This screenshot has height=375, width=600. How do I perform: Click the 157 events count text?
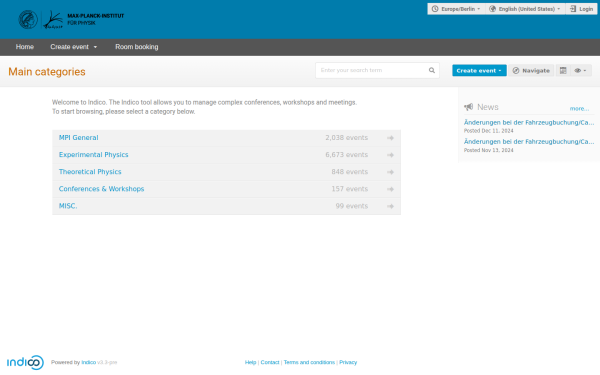tap(349, 189)
